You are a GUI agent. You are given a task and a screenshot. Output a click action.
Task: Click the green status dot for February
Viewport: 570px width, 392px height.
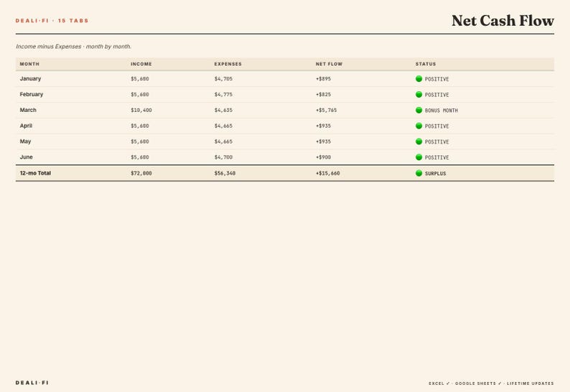419,94
